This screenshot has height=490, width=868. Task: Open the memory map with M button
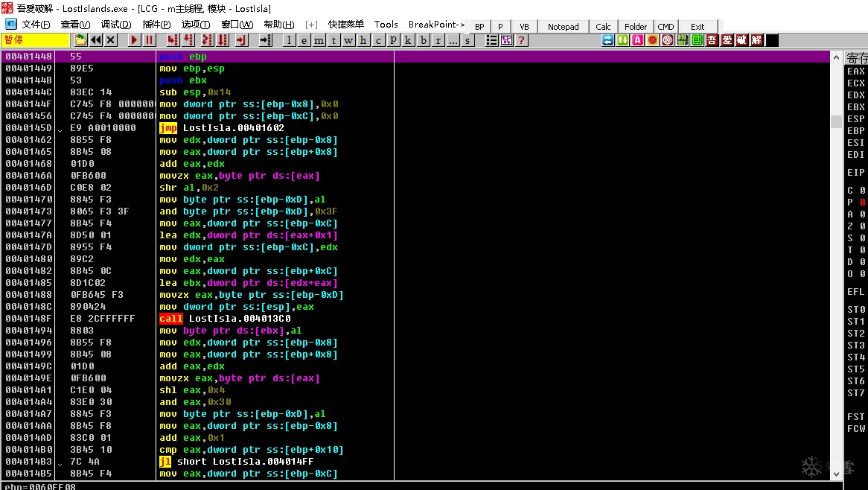[319, 40]
